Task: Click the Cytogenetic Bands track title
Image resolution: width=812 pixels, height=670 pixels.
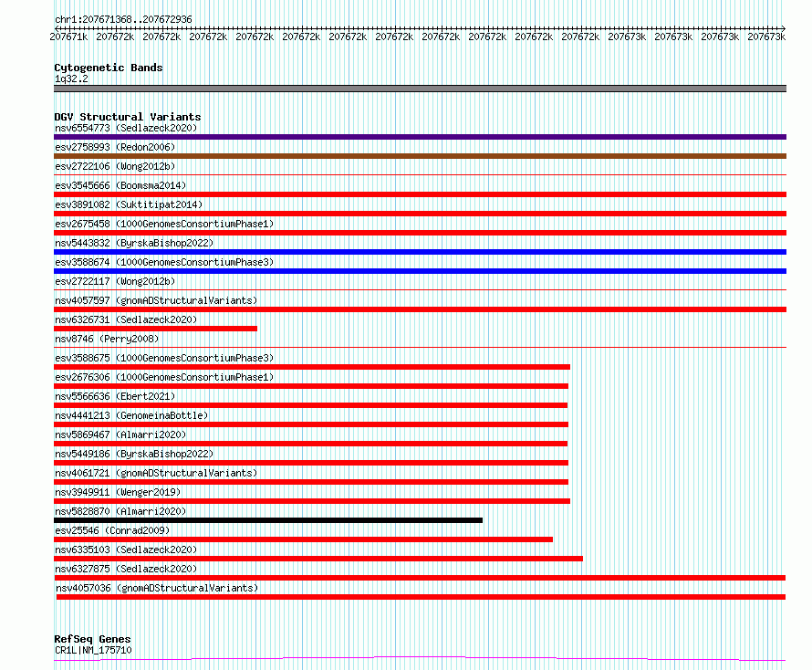Action: pos(109,68)
